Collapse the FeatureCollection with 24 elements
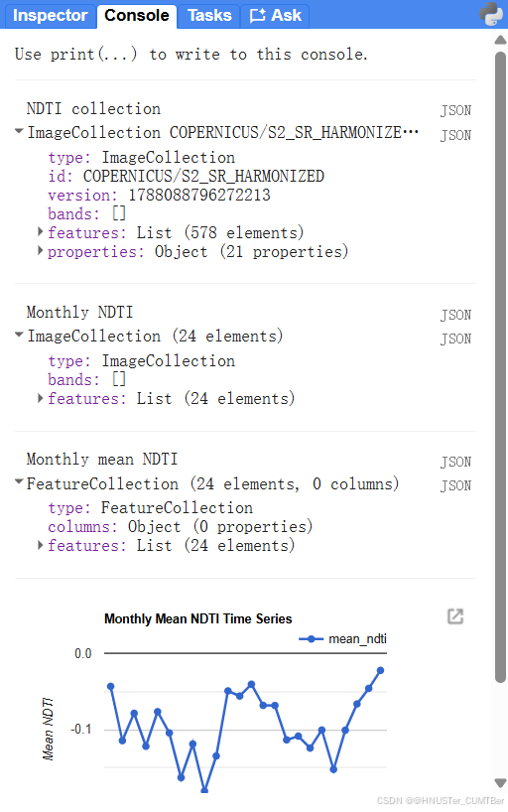The width and height of the screenshot is (508, 812). 19,482
